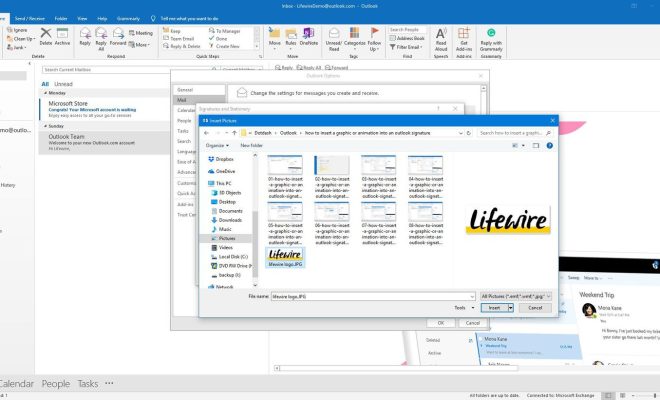Open Tasks in the bottom navigation bar
The height and width of the screenshot is (400, 660).
coord(88,384)
